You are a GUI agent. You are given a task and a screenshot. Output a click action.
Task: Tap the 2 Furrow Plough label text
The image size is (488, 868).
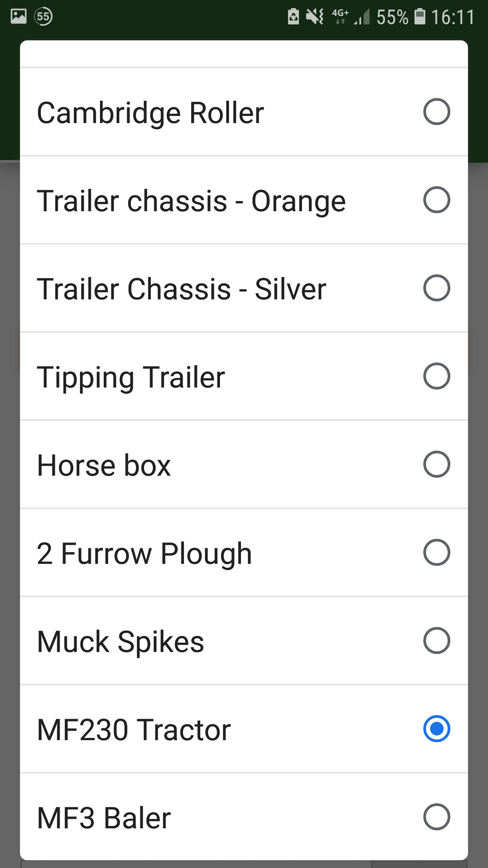coord(144,554)
